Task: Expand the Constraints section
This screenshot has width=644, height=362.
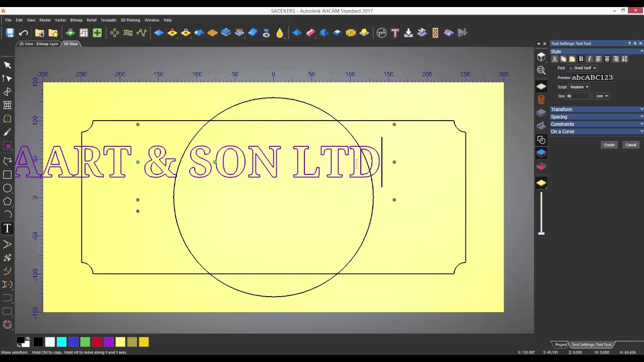Action: coord(597,124)
